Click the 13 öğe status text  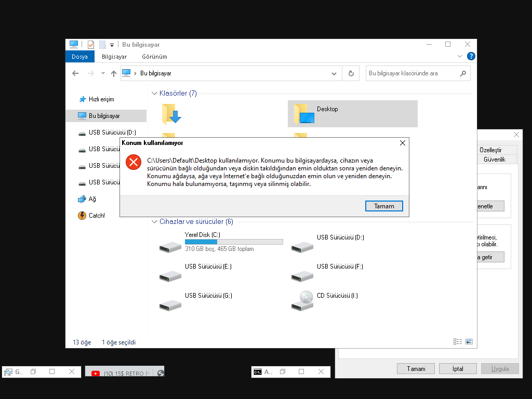click(82, 342)
